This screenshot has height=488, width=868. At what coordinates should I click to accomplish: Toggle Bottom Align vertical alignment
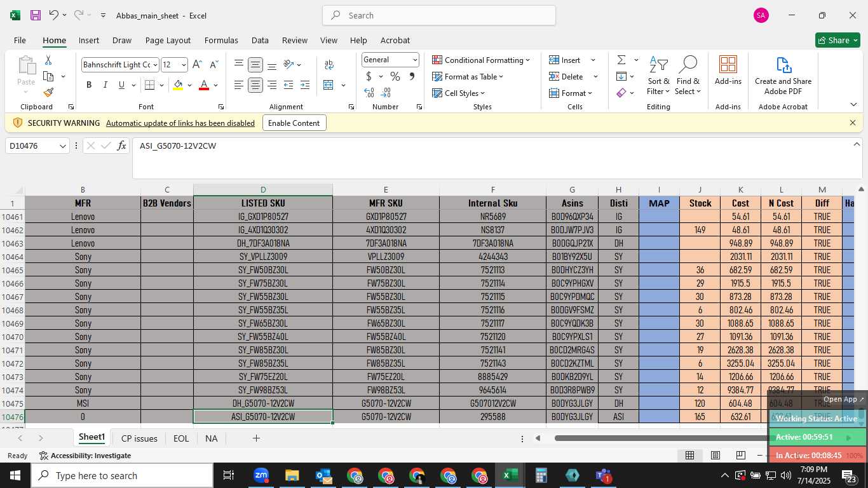tap(272, 65)
